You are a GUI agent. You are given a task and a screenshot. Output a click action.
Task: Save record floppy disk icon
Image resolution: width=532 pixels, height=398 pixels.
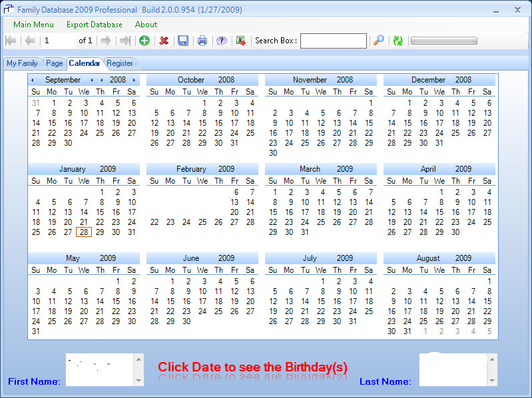click(183, 41)
